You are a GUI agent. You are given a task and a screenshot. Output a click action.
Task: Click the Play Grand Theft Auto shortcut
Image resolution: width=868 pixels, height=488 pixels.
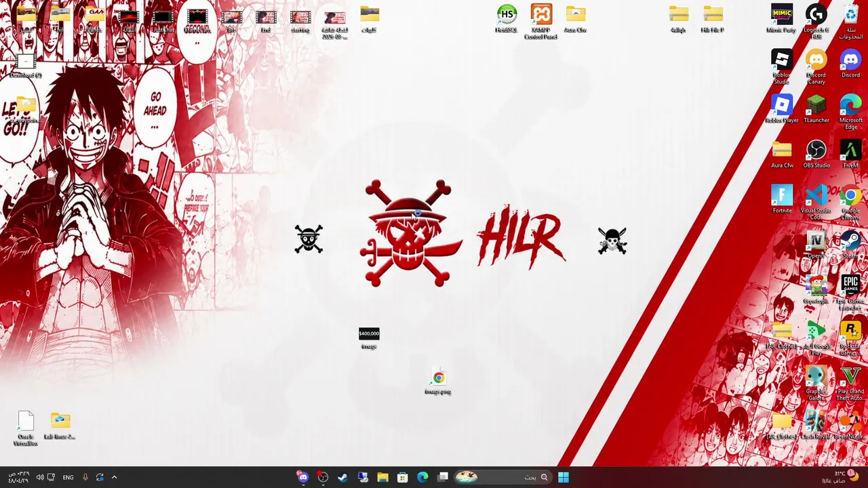click(850, 383)
